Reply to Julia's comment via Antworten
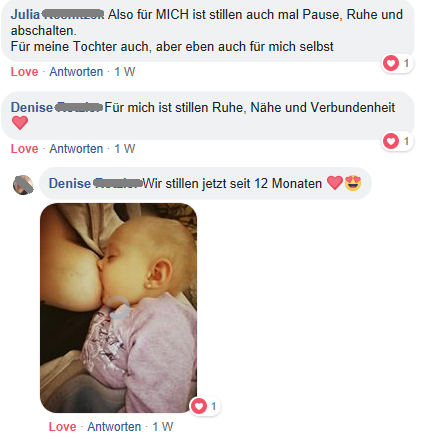The height and width of the screenshot is (439, 421). pos(76,72)
